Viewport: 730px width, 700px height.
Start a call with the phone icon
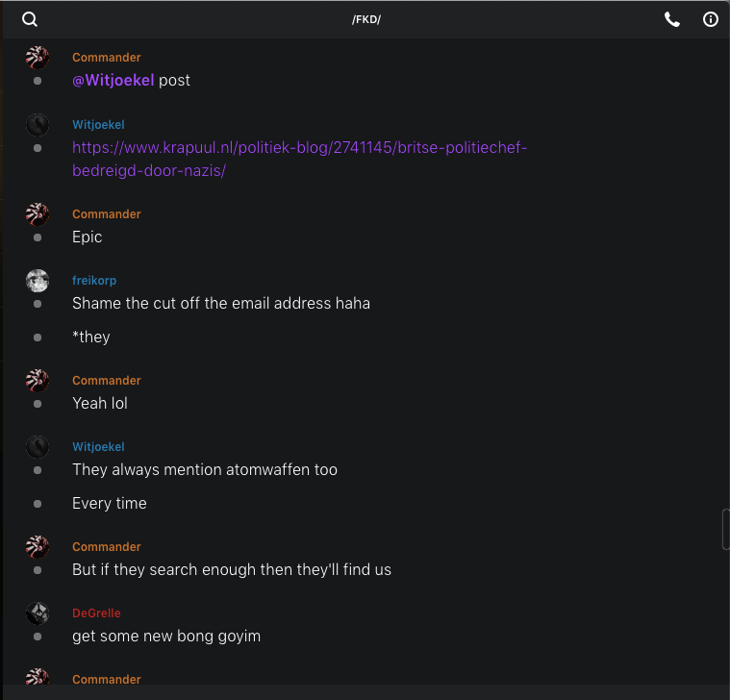[672, 19]
